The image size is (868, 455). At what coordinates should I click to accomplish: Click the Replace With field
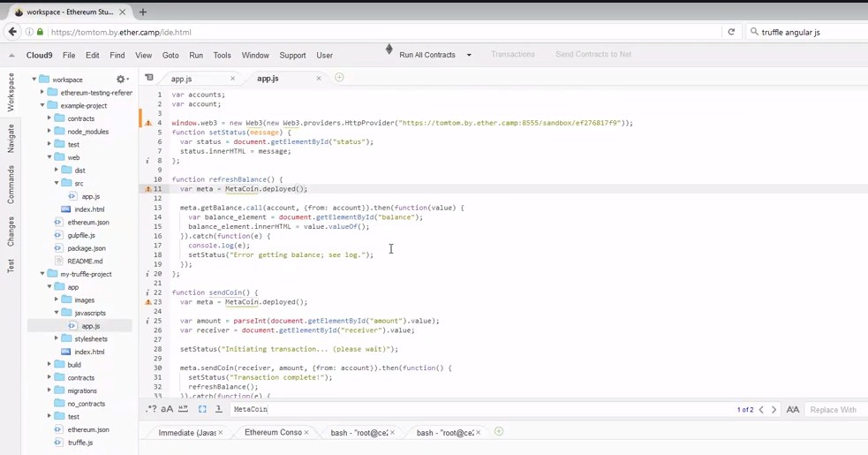tap(835, 410)
